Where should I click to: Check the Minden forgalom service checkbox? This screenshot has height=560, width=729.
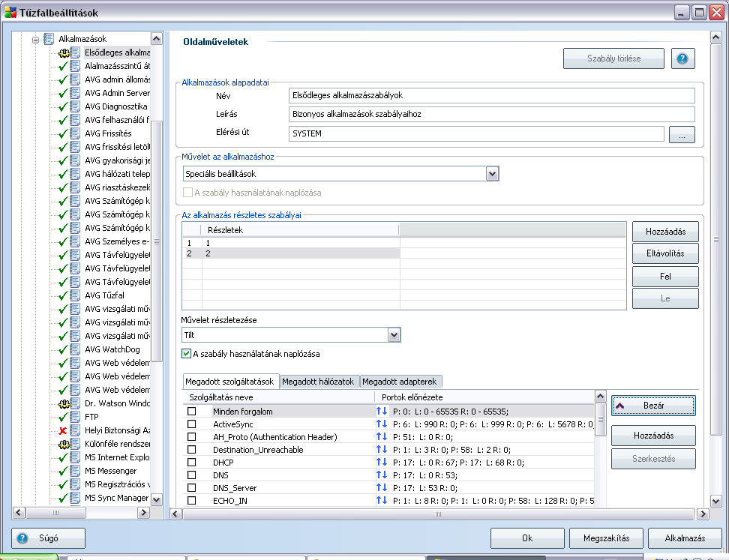pos(191,412)
